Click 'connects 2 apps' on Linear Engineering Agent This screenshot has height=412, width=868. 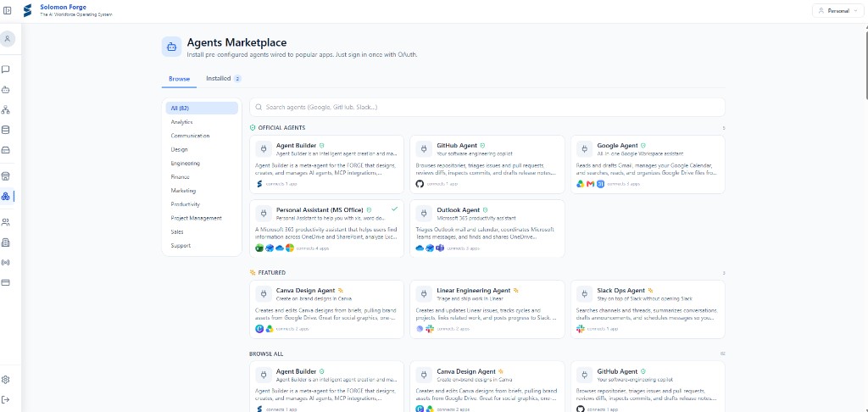coord(453,329)
